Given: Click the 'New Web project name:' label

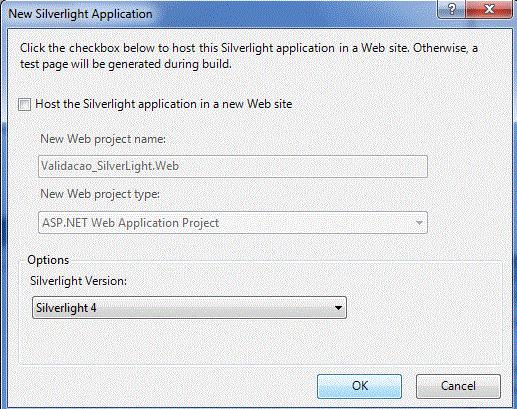Looking at the screenshot, I should click(x=103, y=139).
